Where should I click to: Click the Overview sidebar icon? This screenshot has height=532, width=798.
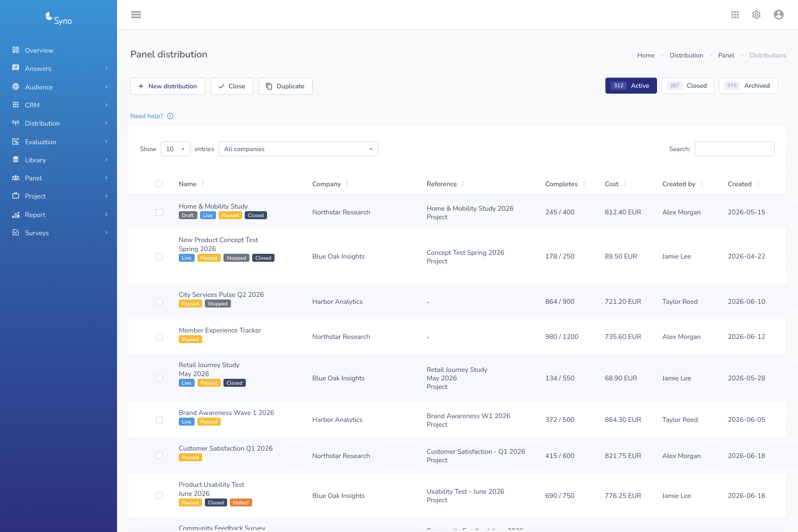click(16, 50)
